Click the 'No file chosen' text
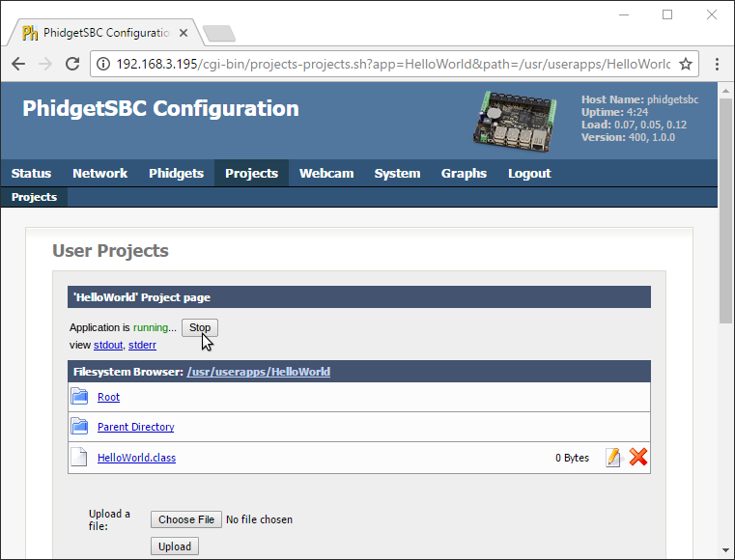 click(x=259, y=519)
